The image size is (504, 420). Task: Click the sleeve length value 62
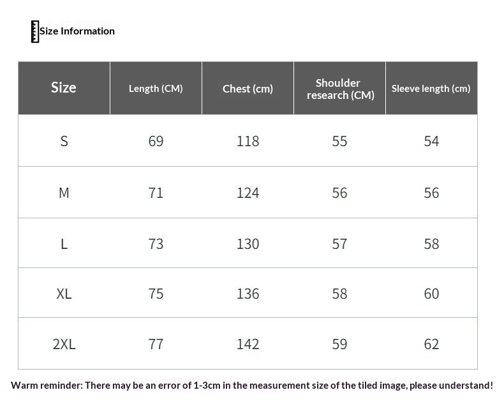coord(431,344)
